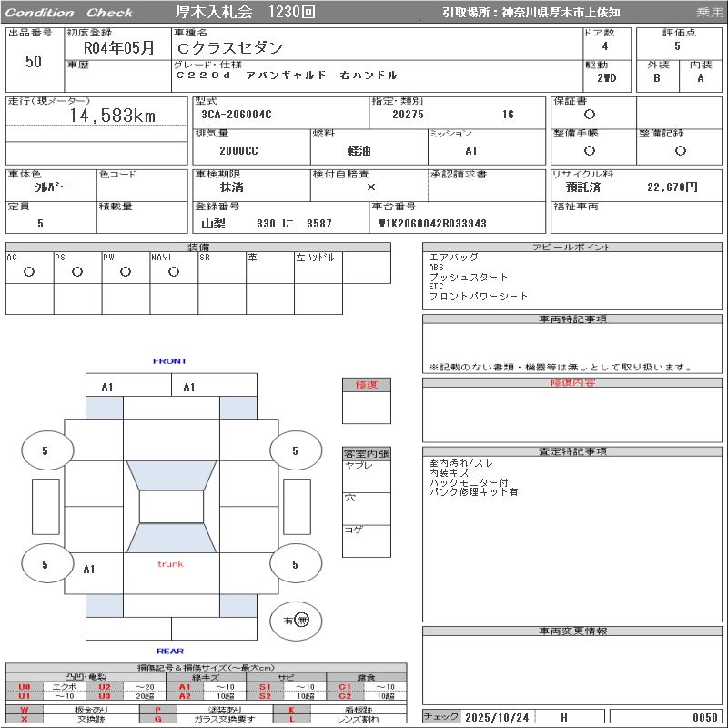Click the 厚木入札会 1230回 header text
Image resolution: width=728 pixels, height=728 pixels.
[x=246, y=12]
